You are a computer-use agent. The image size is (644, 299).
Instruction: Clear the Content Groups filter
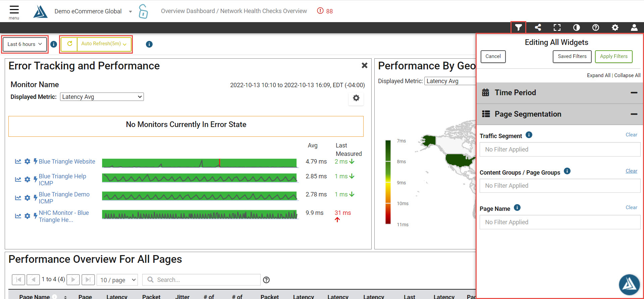click(631, 171)
